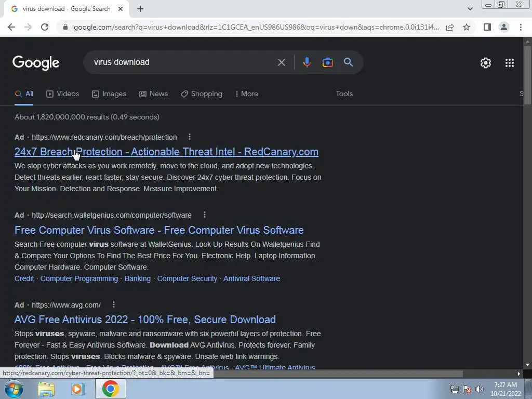The image size is (532, 399).
Task: Click the Google logo
Action: pyautogui.click(x=36, y=63)
